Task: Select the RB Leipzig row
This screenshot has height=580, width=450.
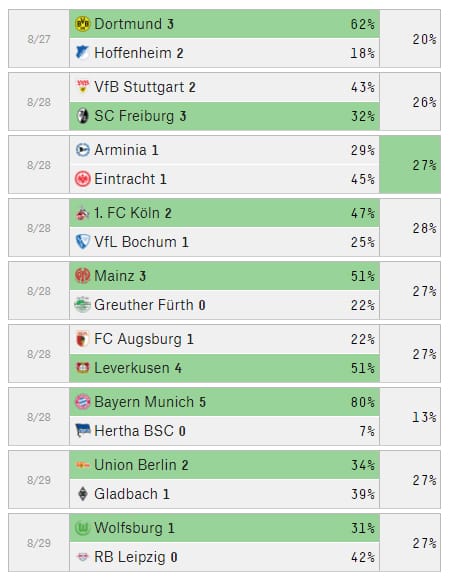Action: [x=224, y=557]
